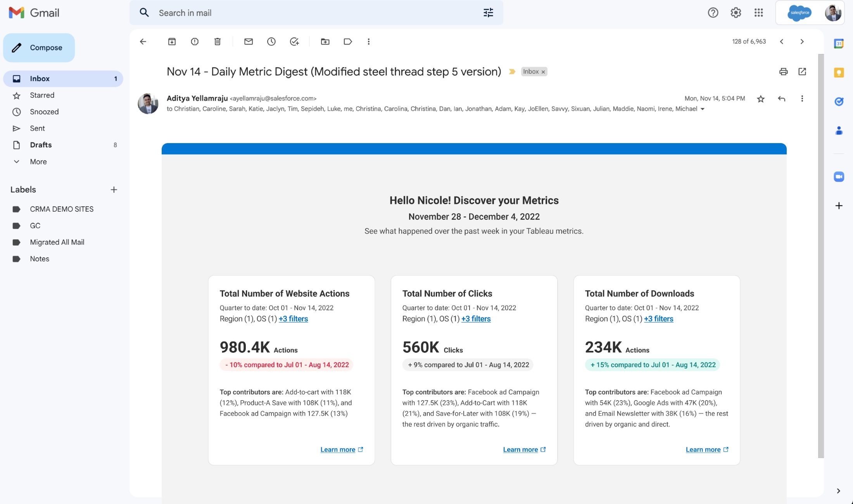The image size is (853, 504).
Task: Hide the side panel chevron
Action: pyautogui.click(x=839, y=491)
